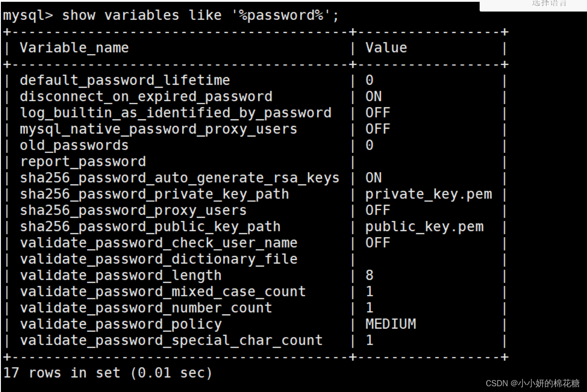Image resolution: width=587 pixels, height=392 pixels.
Task: Click default_password_lifetime variable name
Action: click(x=125, y=81)
